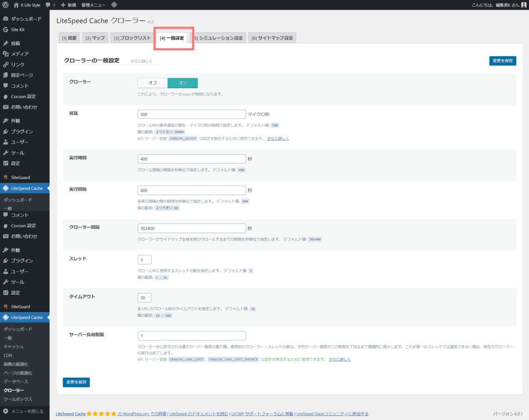Image resolution: width=529 pixels, height=420 pixels.
Task: Switch to the [6] サイトマップ設定 tab
Action: point(272,38)
